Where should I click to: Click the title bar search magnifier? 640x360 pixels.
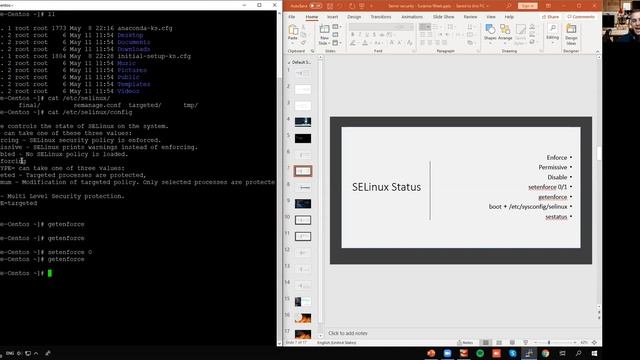[x=509, y=6]
